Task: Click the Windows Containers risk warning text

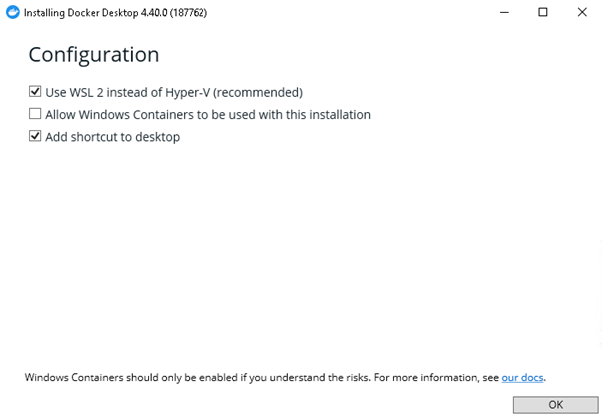Action: click(197, 377)
